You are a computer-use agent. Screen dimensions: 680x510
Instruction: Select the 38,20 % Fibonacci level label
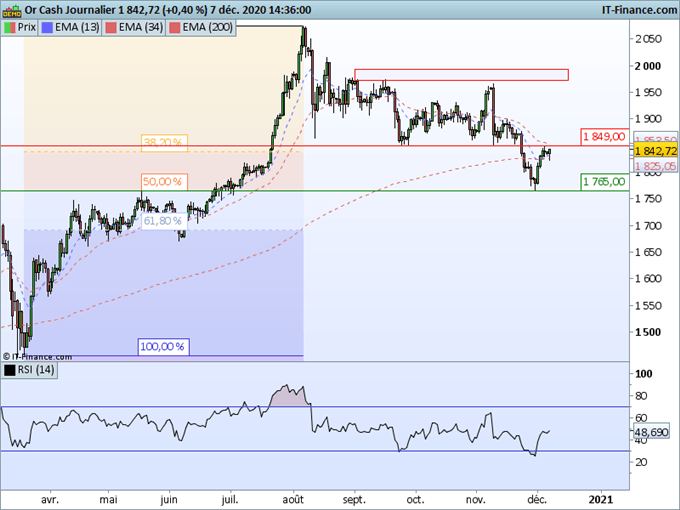[164, 143]
